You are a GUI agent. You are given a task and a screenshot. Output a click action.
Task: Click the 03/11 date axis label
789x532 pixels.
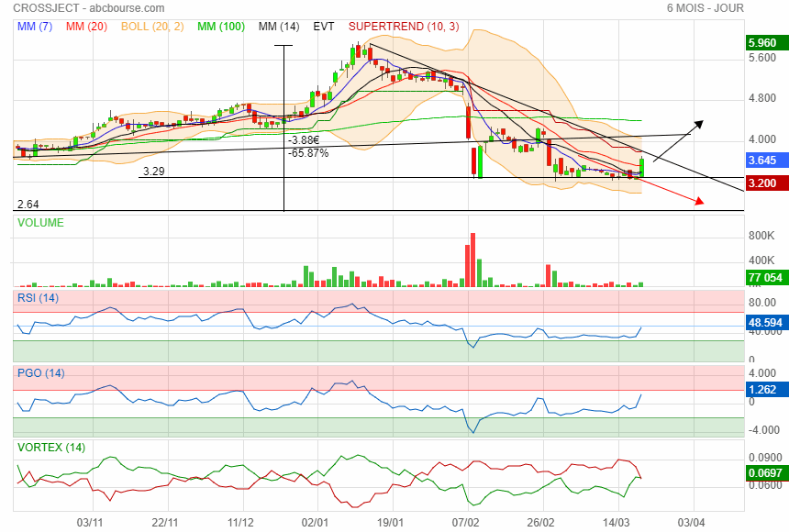coord(90,523)
